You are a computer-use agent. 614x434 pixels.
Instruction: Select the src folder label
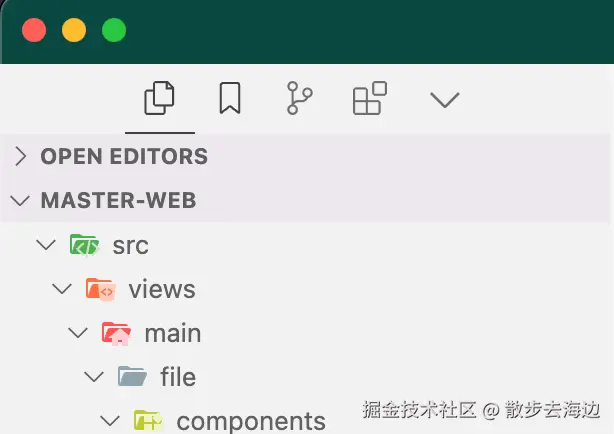point(130,246)
